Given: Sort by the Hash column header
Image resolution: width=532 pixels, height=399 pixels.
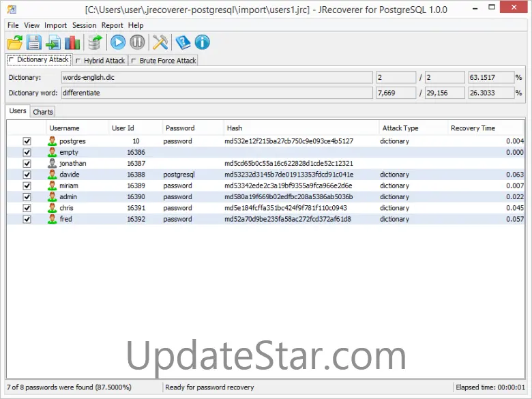Looking at the screenshot, I should tap(301, 128).
